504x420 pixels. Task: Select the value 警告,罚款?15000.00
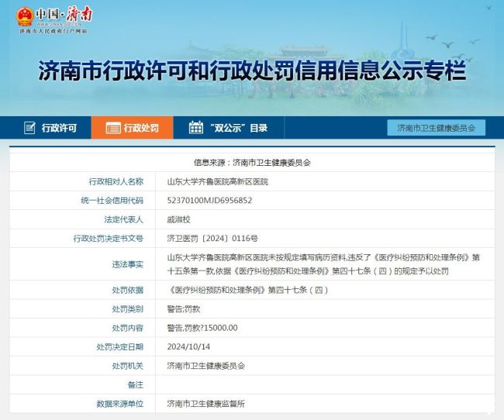point(202,328)
